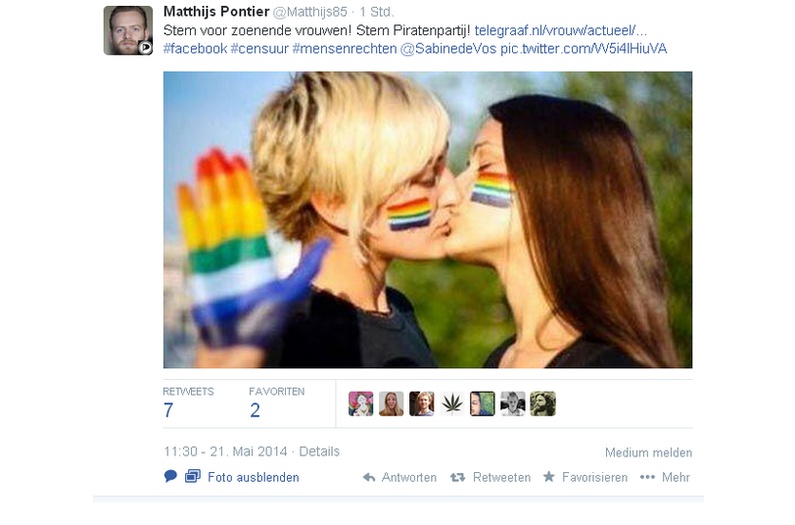Open the last retweeter's avatar in the row
This screenshot has width=795, height=525.
tap(543, 404)
